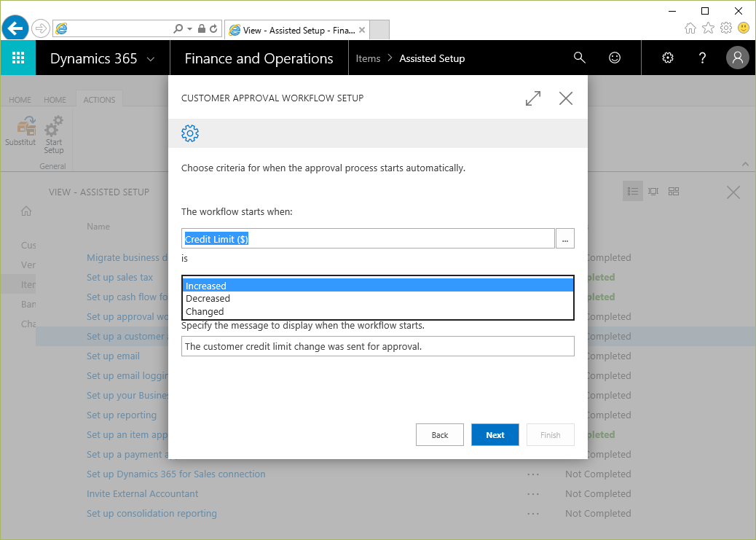Click the browser smiley feedback icon
This screenshot has height=540, width=756.
click(x=744, y=28)
